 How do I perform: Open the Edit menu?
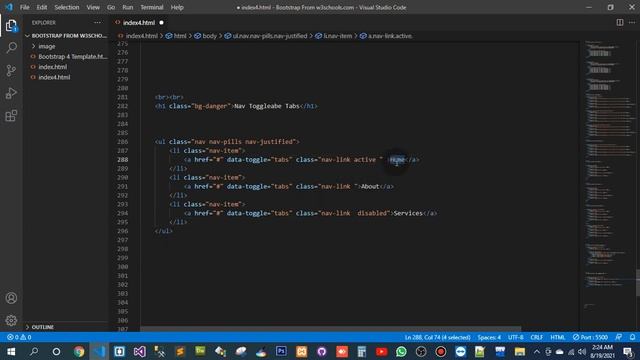tap(42, 7)
